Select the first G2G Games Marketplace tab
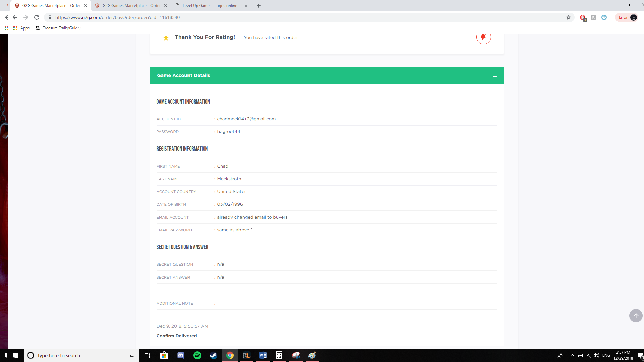 pyautogui.click(x=51, y=6)
